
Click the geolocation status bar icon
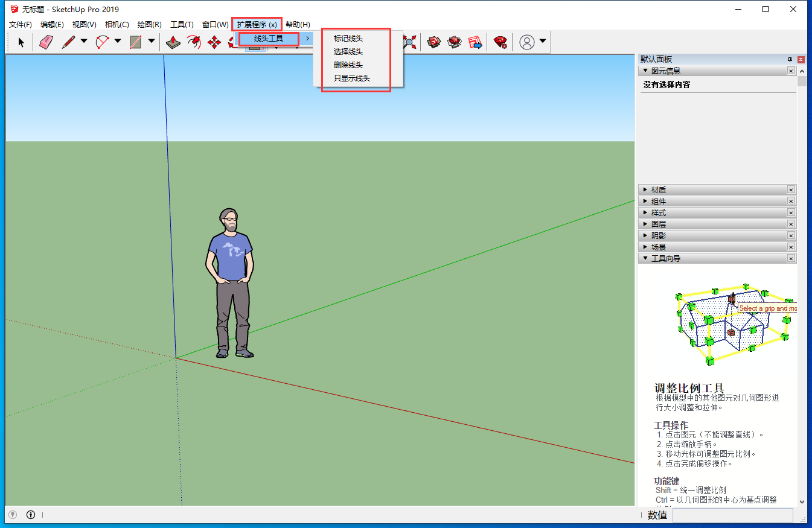13,515
